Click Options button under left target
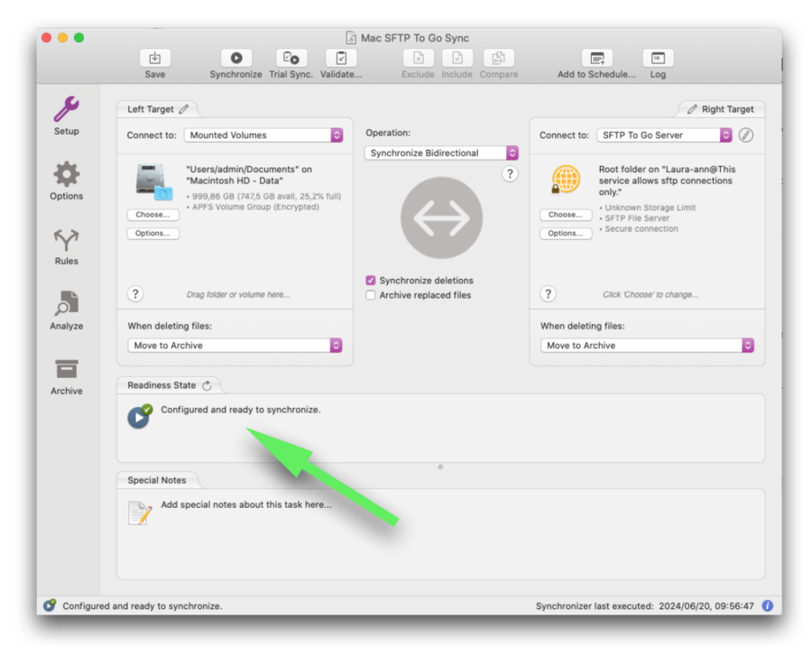The image size is (812, 656). 152,233
